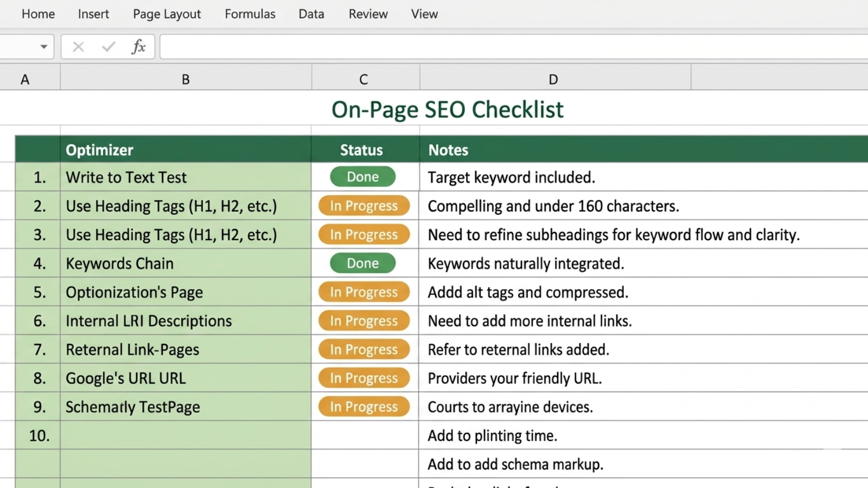
Task: Select cell 'Internal LRI Descriptions'
Action: (186, 321)
